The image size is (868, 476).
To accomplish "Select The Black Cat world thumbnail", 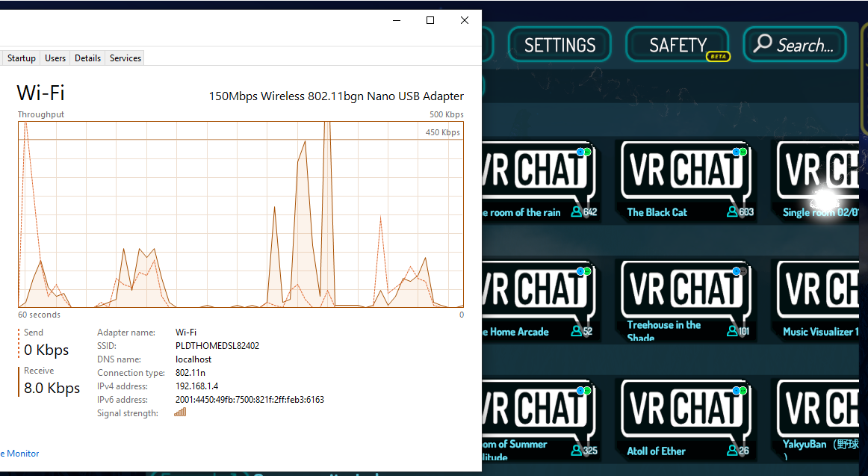I will tap(685, 181).
